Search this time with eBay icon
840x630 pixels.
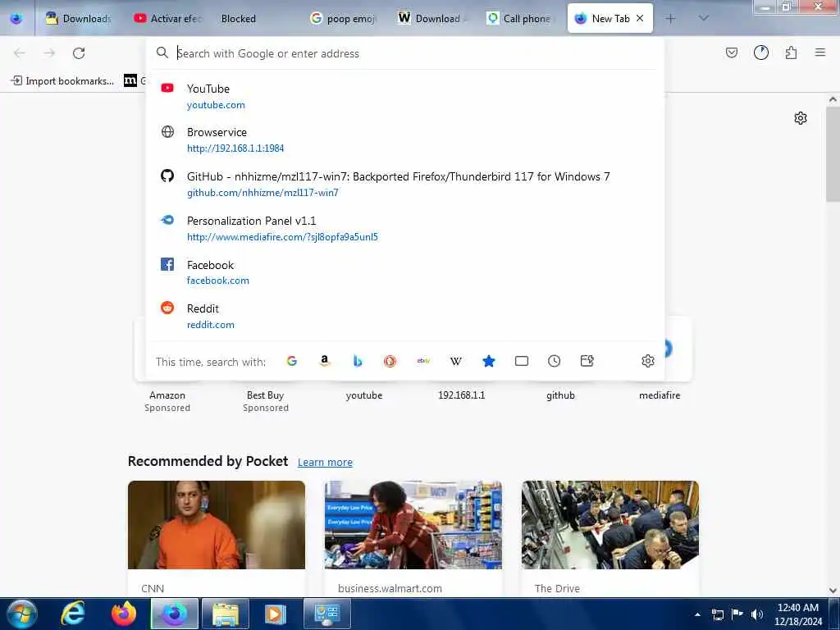coord(423,361)
